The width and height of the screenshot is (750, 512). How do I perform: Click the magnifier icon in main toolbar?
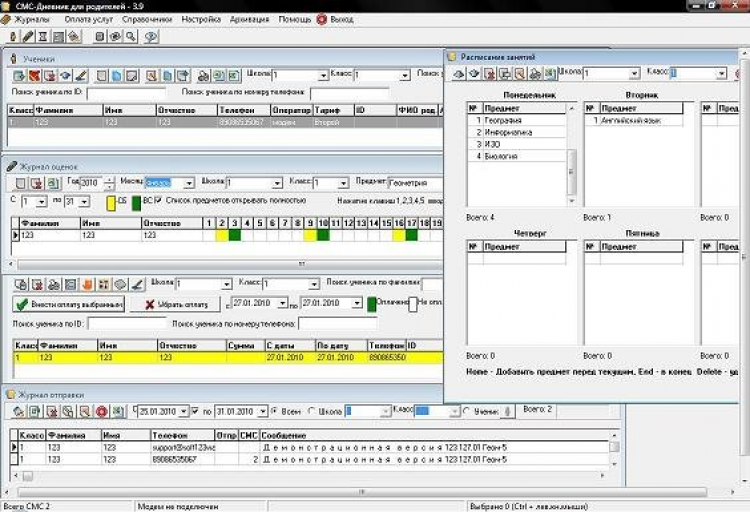coord(131,36)
